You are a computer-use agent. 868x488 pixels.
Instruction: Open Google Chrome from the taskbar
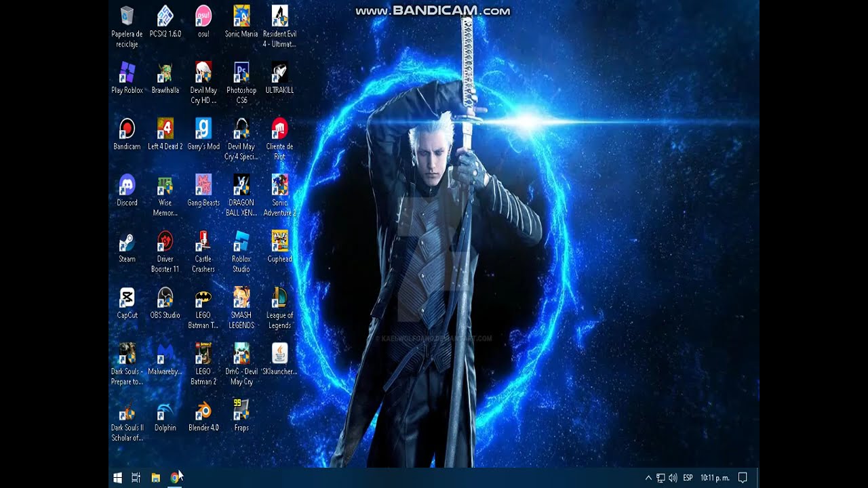[x=175, y=478]
